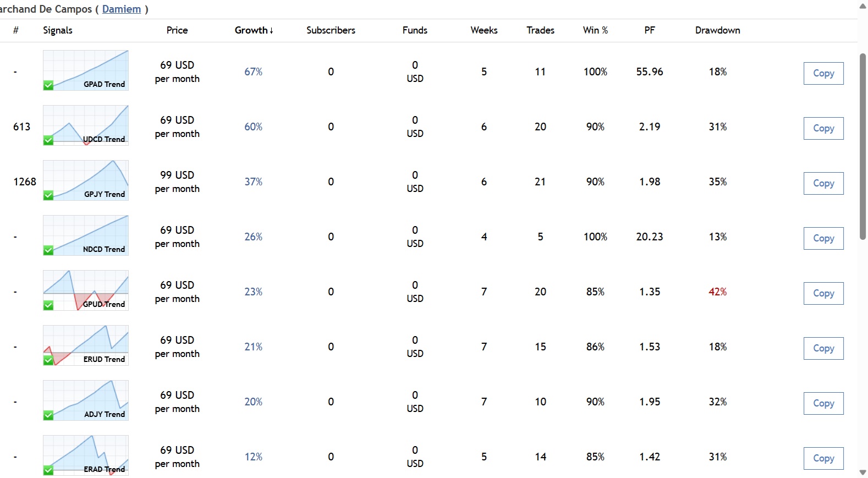Click the green check icon on NDCD Trend
This screenshot has height=478, width=868.
tap(48, 250)
